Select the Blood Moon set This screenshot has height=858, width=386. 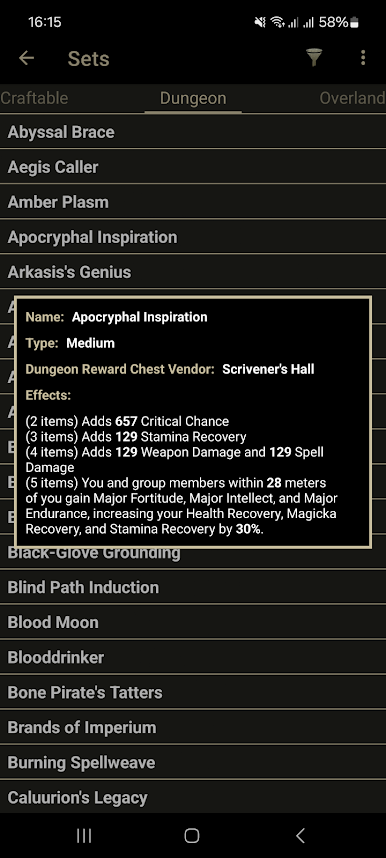[x=193, y=622]
